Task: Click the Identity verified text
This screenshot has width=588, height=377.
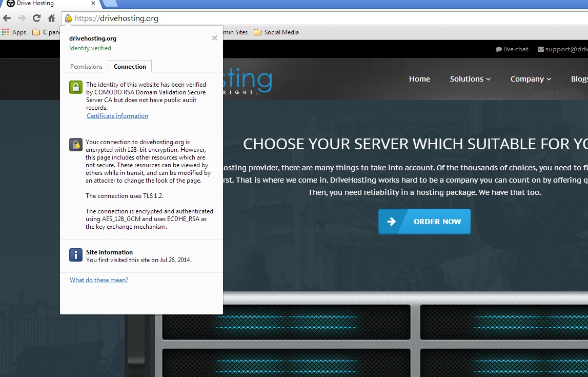Action: coord(90,48)
